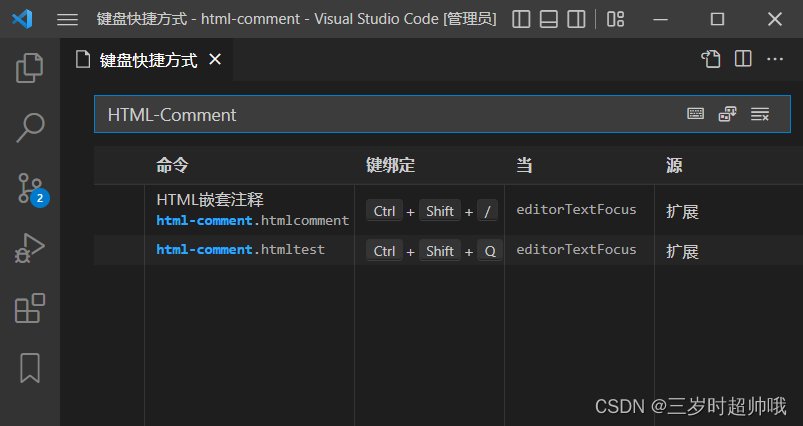Viewport: 803px width, 426px height.
Task: Maximize the Visual Studio Code window
Action: coord(717,19)
